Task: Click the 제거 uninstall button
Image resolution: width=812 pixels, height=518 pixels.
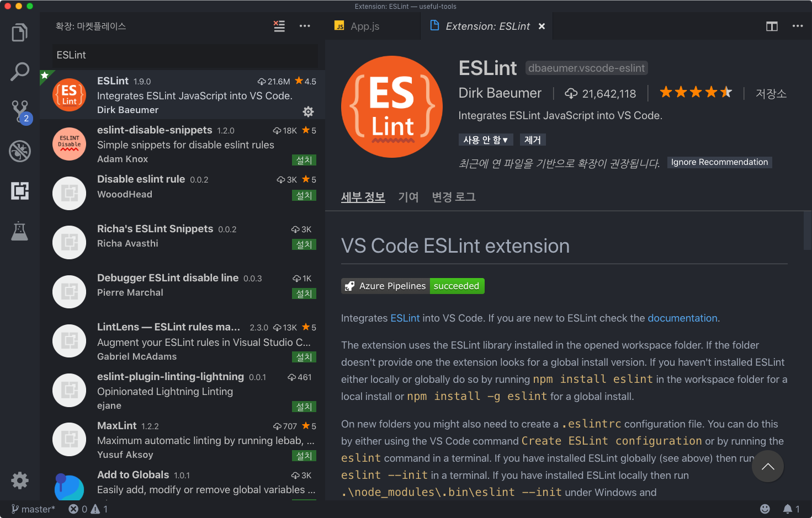Action: [533, 140]
